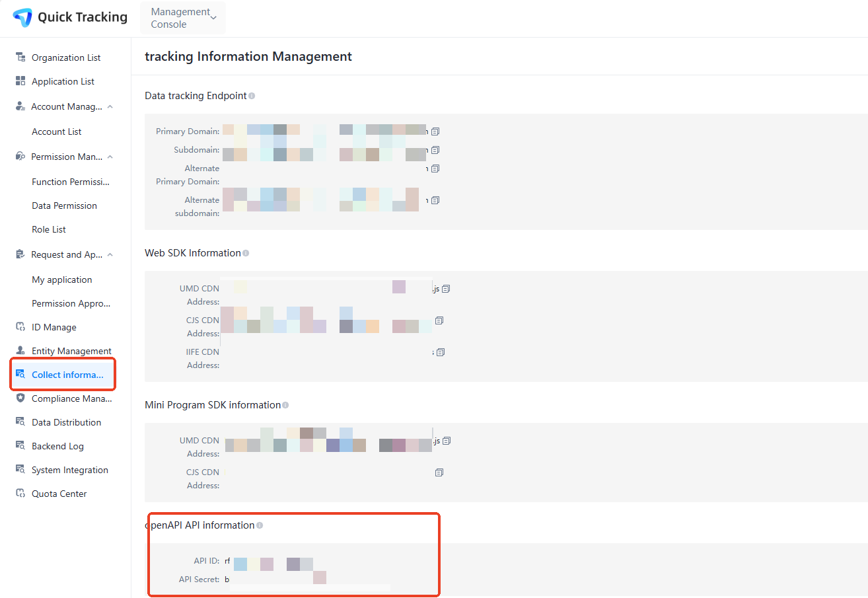Copy the Mini Program CJS CDN address
Screen dimensions: 868x598
point(439,472)
